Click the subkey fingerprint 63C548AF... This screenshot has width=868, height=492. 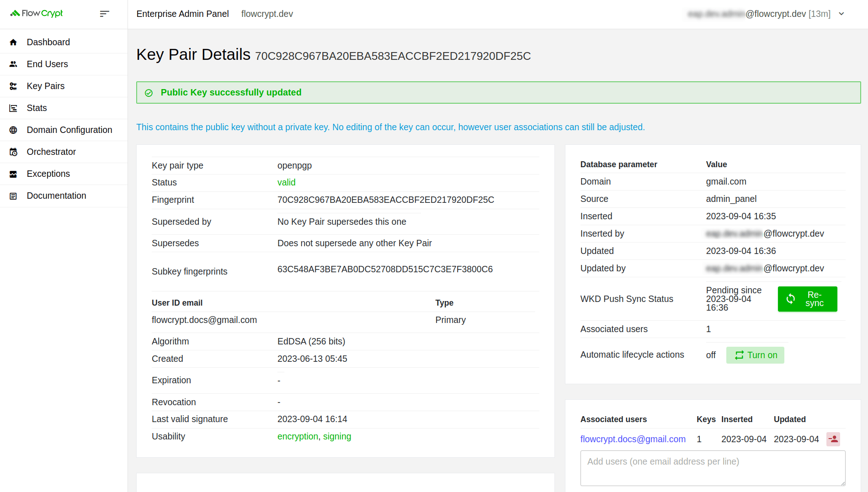(x=385, y=269)
